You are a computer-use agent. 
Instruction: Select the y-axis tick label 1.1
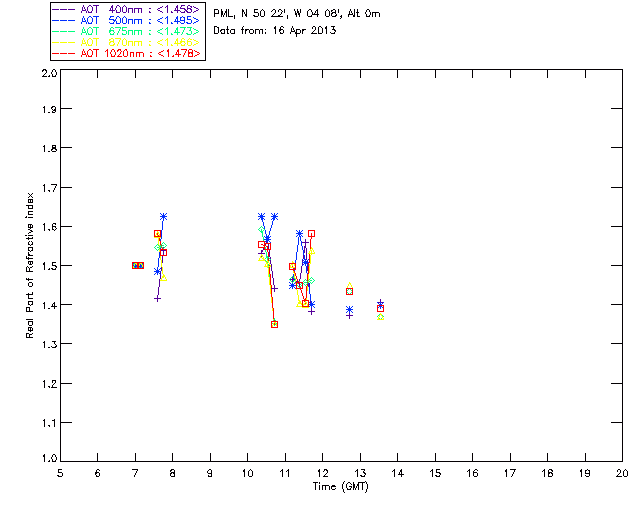(49, 423)
